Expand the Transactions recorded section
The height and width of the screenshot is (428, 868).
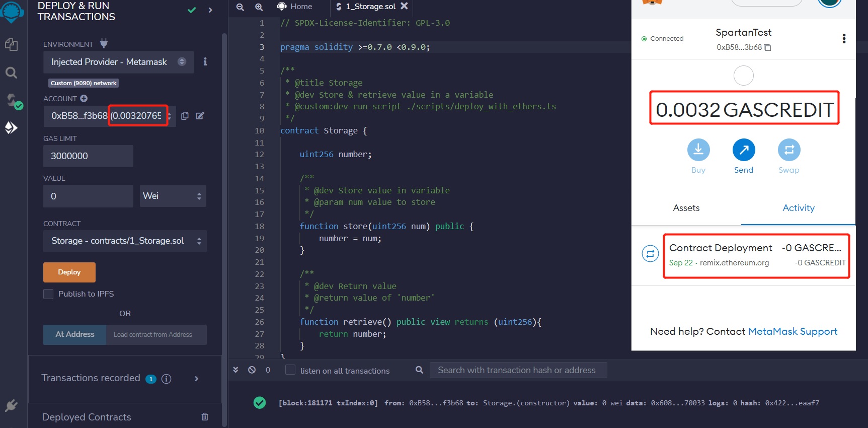click(x=196, y=379)
